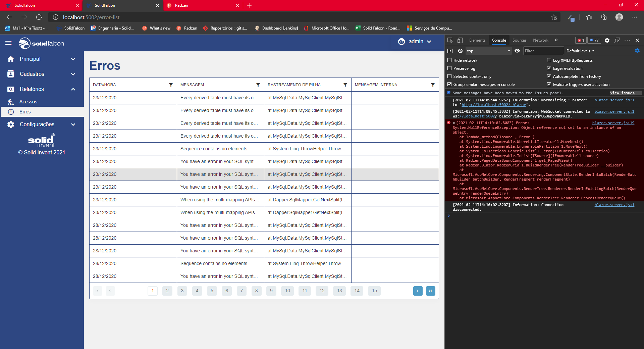This screenshot has width=644, height=349.
Task: Open filter for MENSAGEM INTERNA column
Action: (433, 85)
